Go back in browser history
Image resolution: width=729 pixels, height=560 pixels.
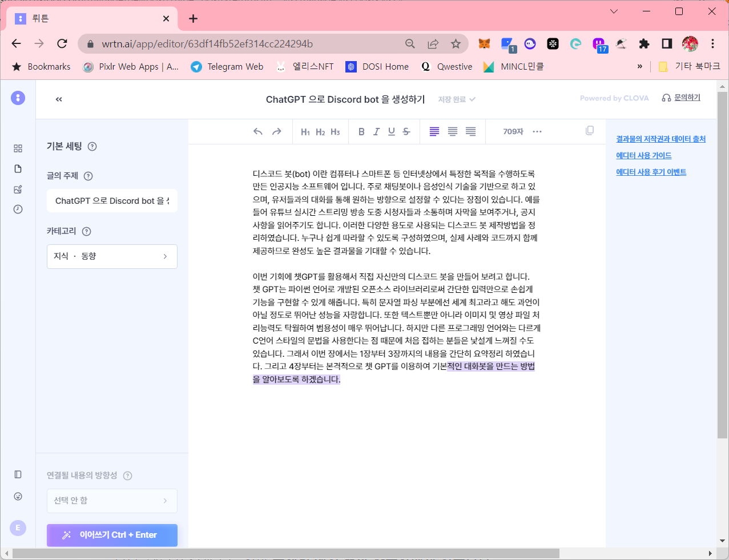(x=16, y=43)
